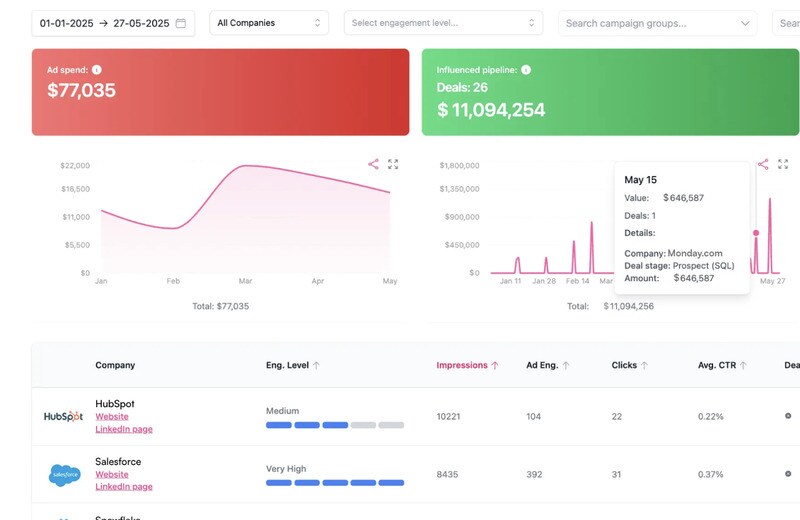This screenshot has height=520, width=800.
Task: Click the HubSpot logo
Action: point(63,416)
